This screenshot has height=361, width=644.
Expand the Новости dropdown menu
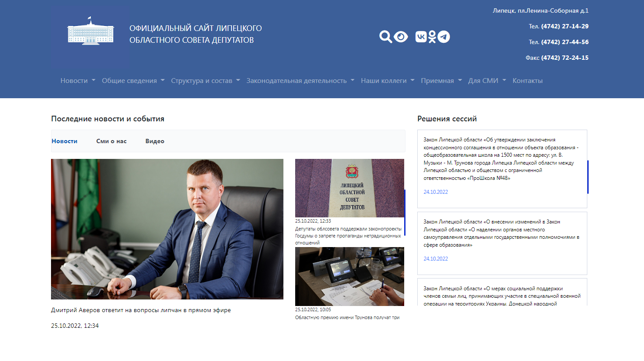(78, 81)
